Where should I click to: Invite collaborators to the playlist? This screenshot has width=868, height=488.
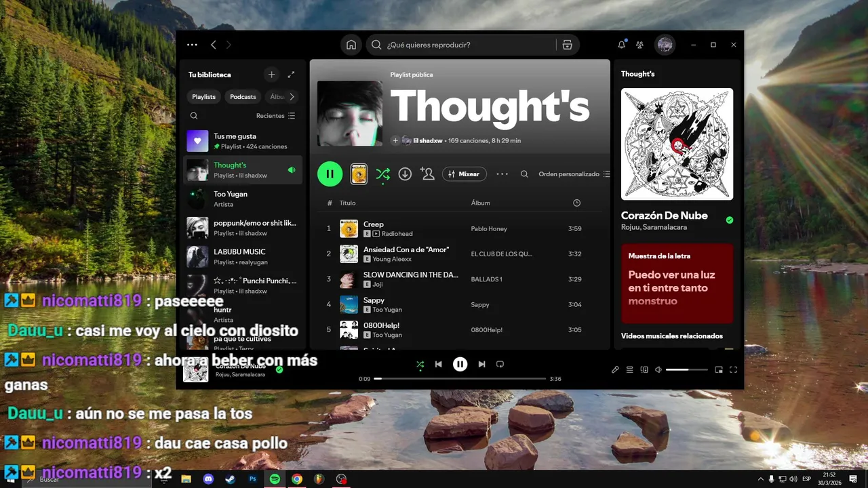click(427, 174)
